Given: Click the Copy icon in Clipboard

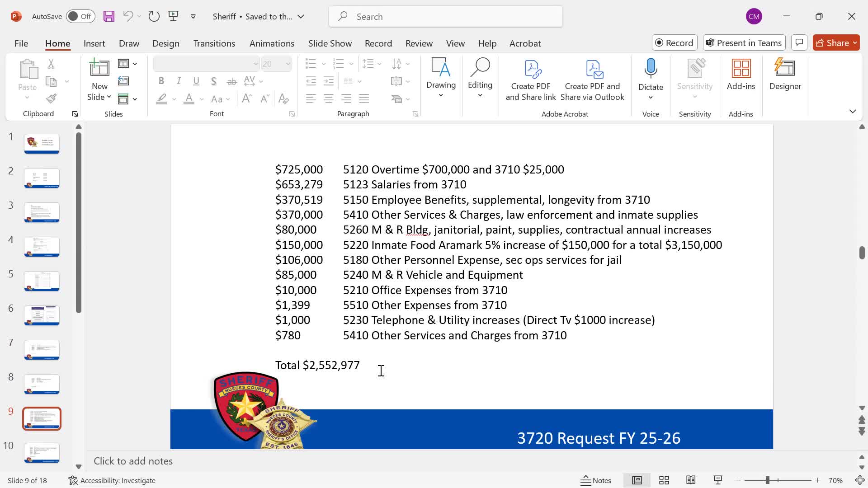Looking at the screenshot, I should (x=51, y=81).
